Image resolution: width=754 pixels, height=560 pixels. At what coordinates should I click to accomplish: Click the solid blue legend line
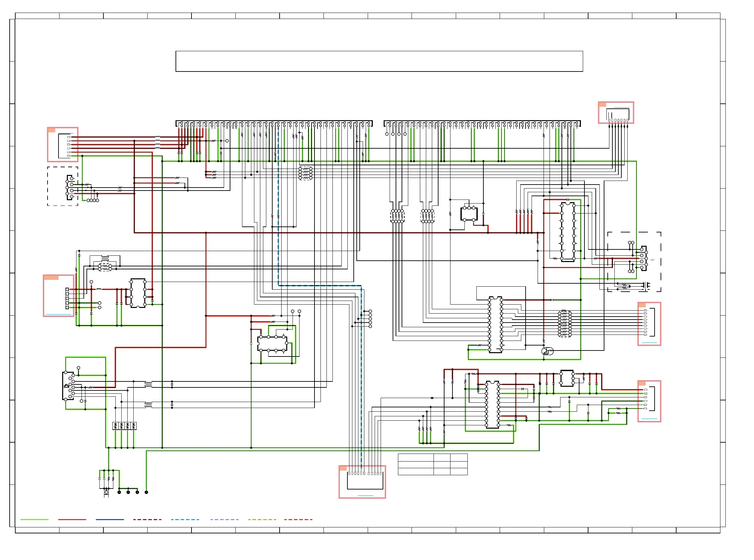[109, 519]
